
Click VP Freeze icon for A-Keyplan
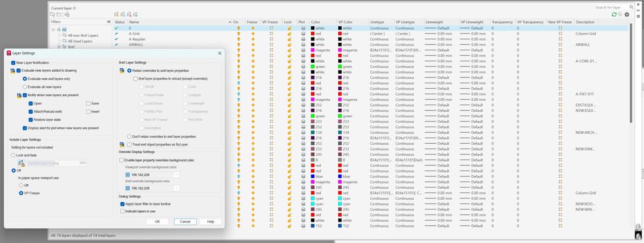[271, 39]
